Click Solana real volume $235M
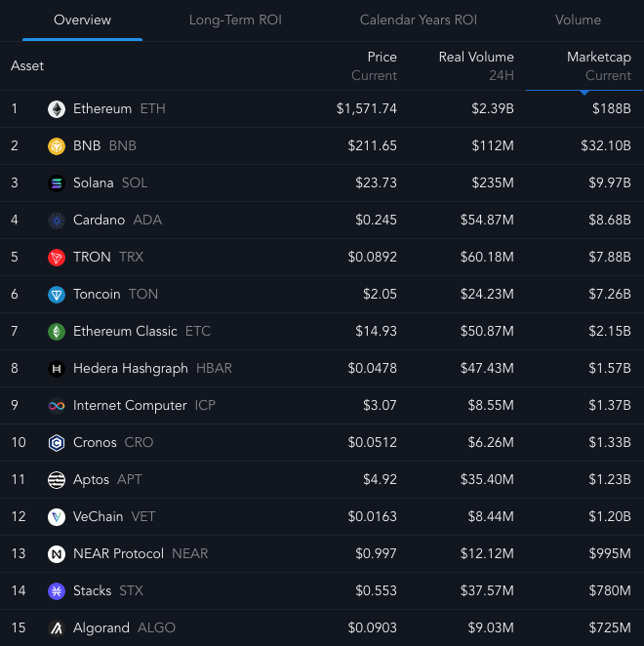Image resolution: width=644 pixels, height=646 pixels. coord(493,182)
